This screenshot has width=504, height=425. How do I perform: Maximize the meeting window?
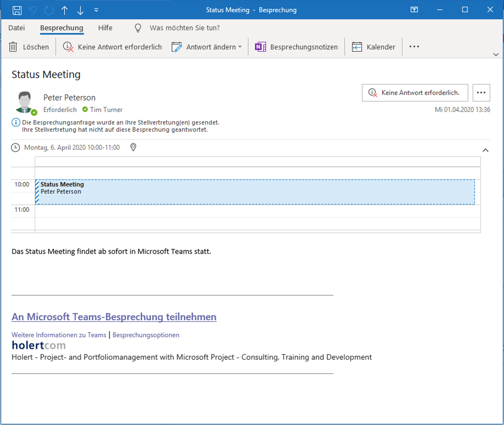(x=465, y=10)
